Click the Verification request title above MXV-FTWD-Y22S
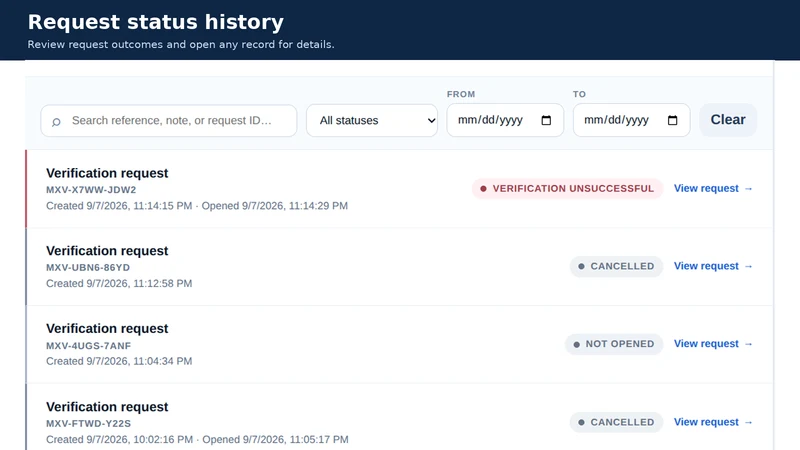Viewport: 800px width, 450px height. click(x=107, y=407)
